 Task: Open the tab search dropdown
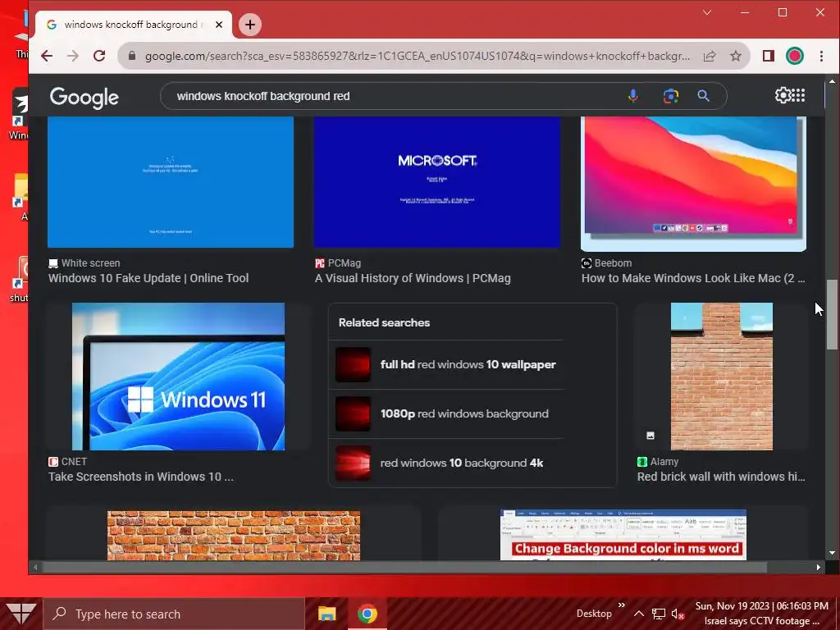(x=707, y=12)
